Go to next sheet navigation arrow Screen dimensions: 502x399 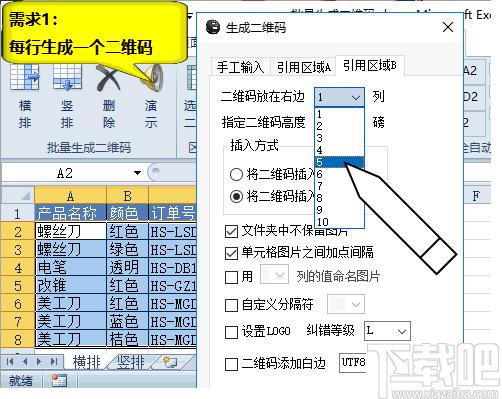click(39, 361)
